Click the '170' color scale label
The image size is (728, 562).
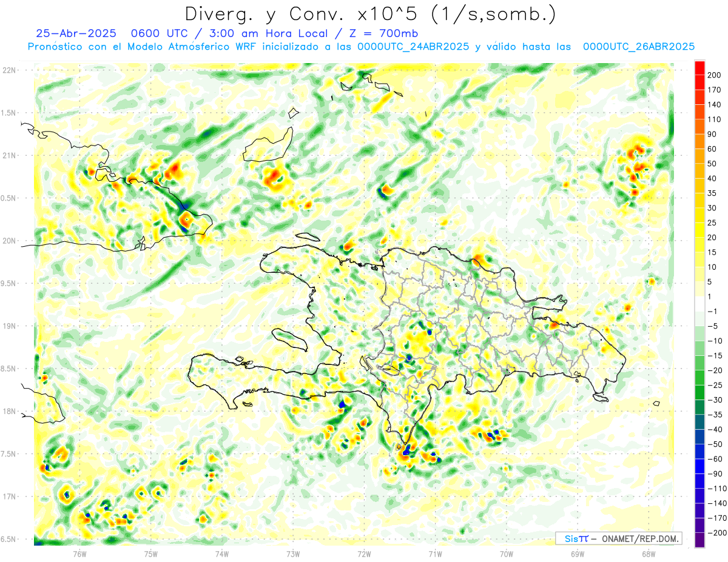715,90
